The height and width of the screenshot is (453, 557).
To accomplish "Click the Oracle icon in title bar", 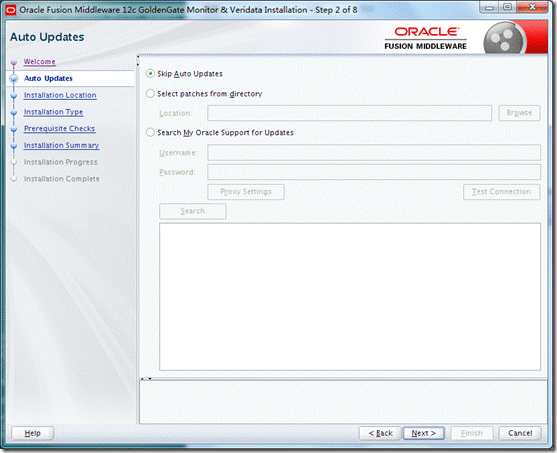I will click(x=11, y=10).
